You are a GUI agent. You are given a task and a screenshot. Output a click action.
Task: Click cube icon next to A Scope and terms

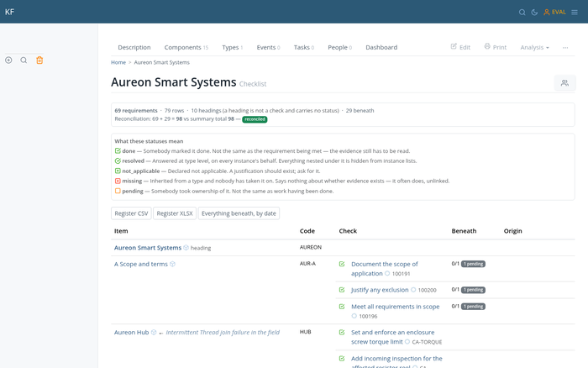coord(172,264)
